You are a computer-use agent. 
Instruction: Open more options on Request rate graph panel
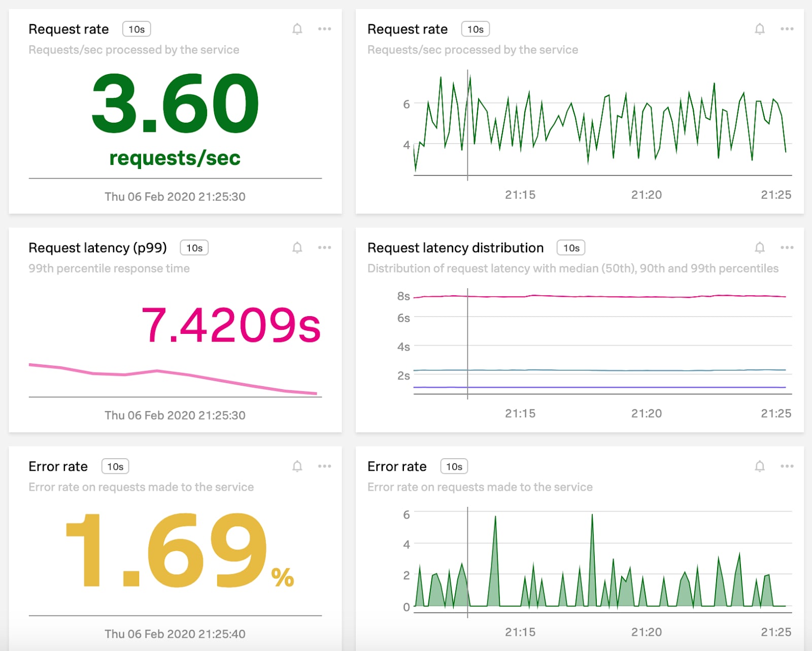[787, 29]
